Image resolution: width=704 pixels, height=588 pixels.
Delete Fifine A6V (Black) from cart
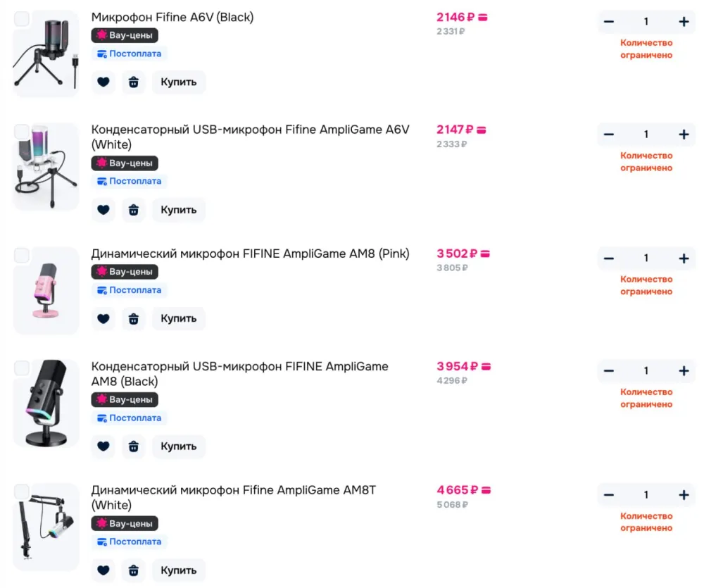(x=134, y=82)
